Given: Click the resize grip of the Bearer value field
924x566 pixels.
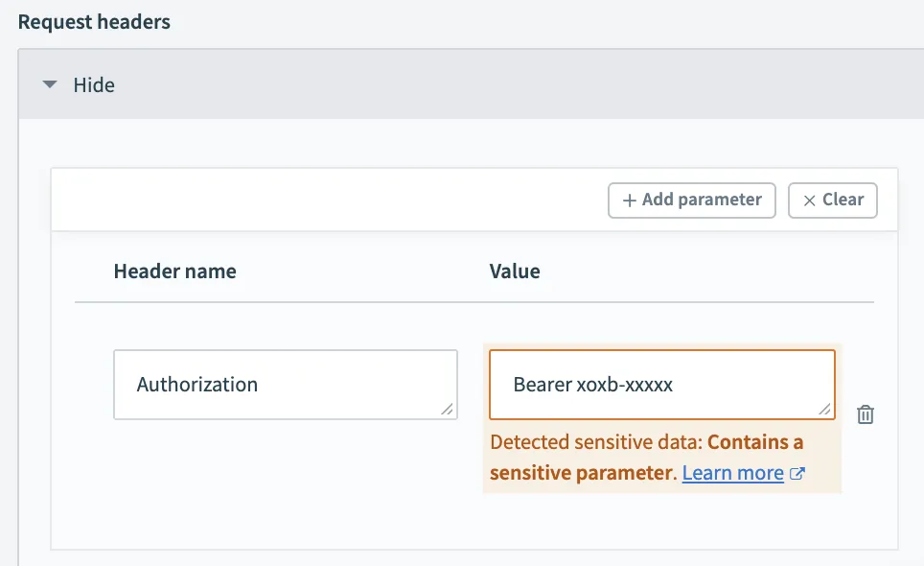Looking at the screenshot, I should (x=825, y=410).
